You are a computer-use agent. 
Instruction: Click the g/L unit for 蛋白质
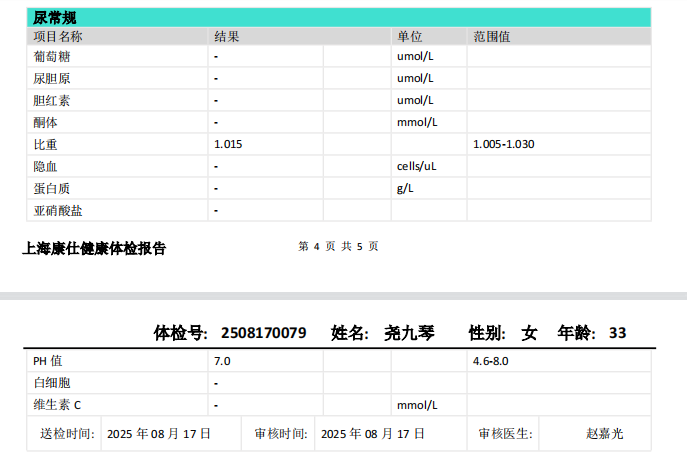point(405,188)
